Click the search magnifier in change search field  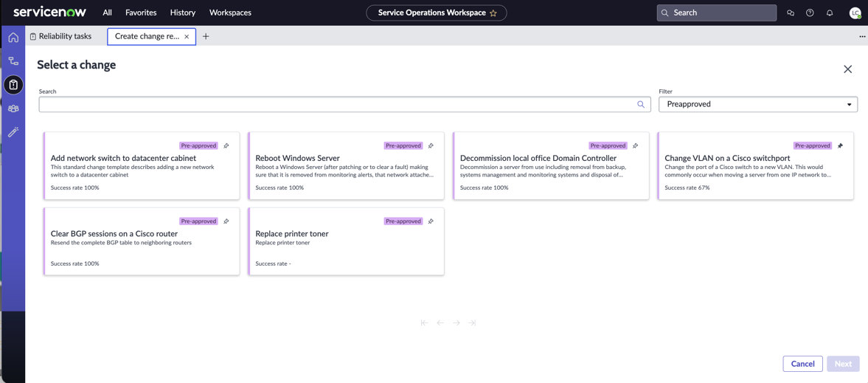click(x=641, y=104)
